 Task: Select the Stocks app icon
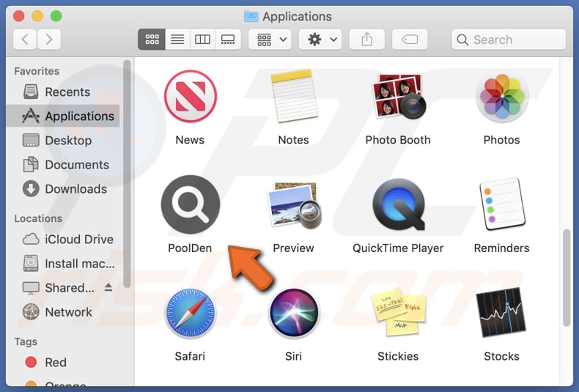(501, 313)
